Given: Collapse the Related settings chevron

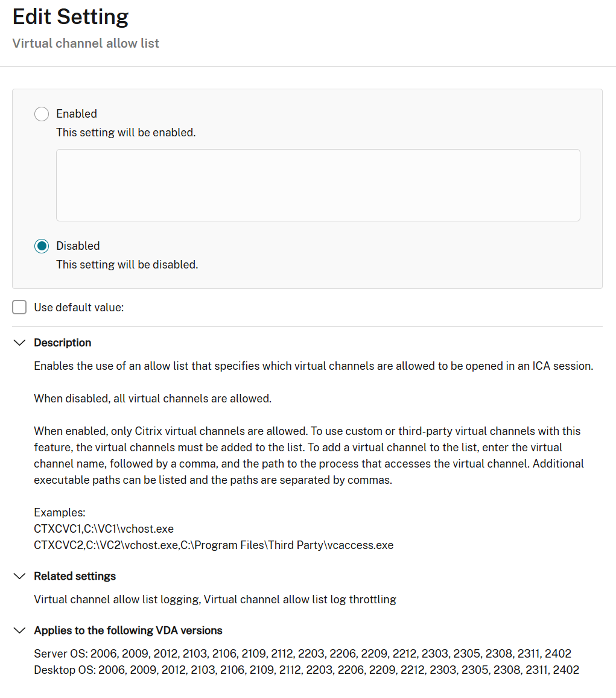Looking at the screenshot, I should [20, 576].
